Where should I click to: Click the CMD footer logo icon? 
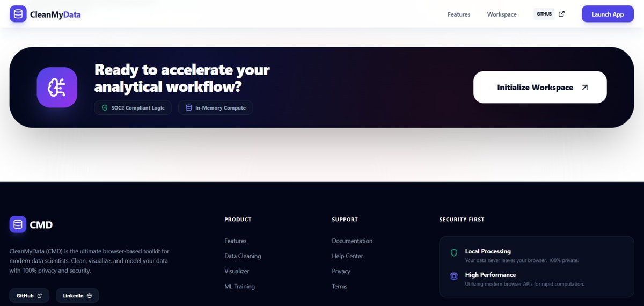(18, 224)
